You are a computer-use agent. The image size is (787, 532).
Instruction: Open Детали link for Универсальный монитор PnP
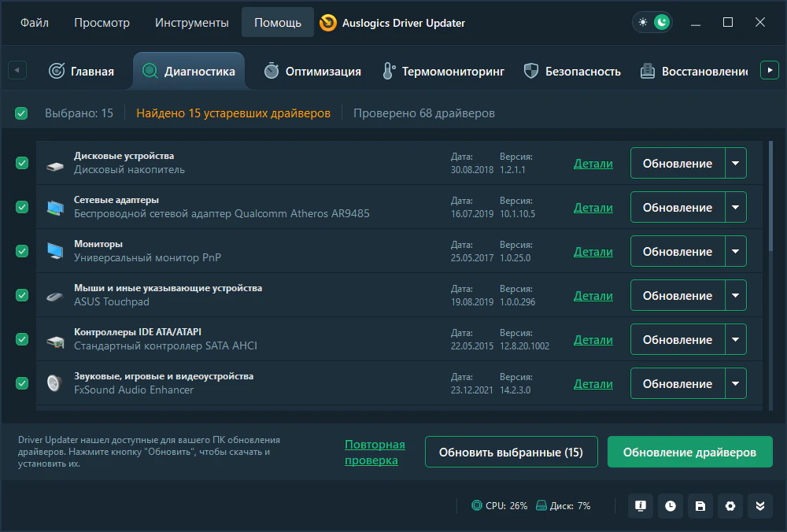coord(593,252)
